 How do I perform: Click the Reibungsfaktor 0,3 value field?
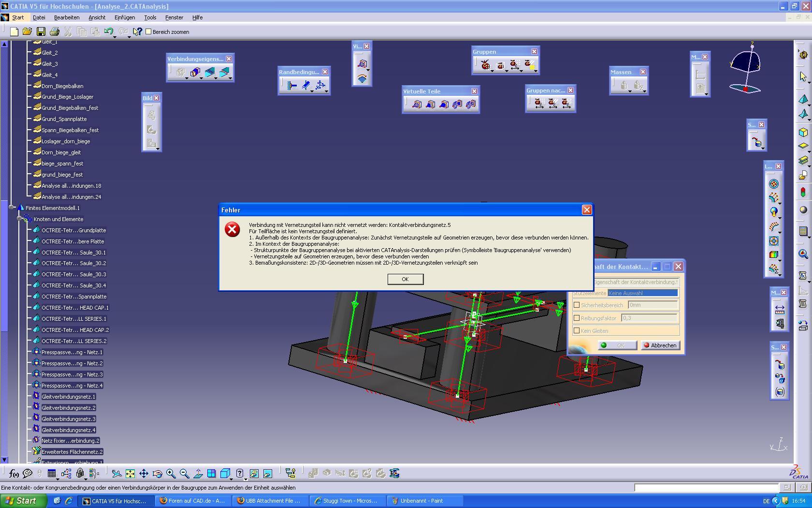649,318
